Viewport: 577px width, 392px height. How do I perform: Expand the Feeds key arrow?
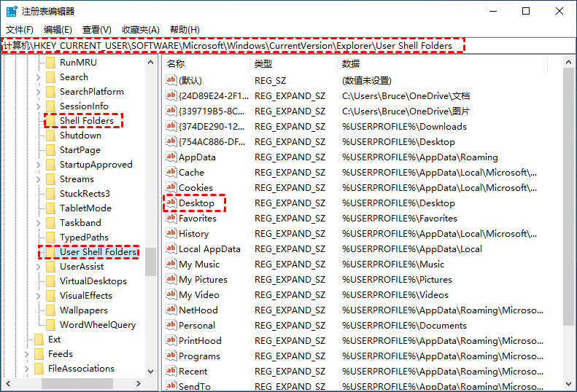27,354
